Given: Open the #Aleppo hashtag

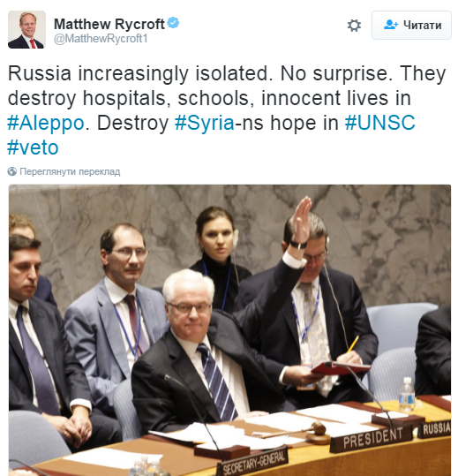Looking at the screenshot, I should (46, 123).
